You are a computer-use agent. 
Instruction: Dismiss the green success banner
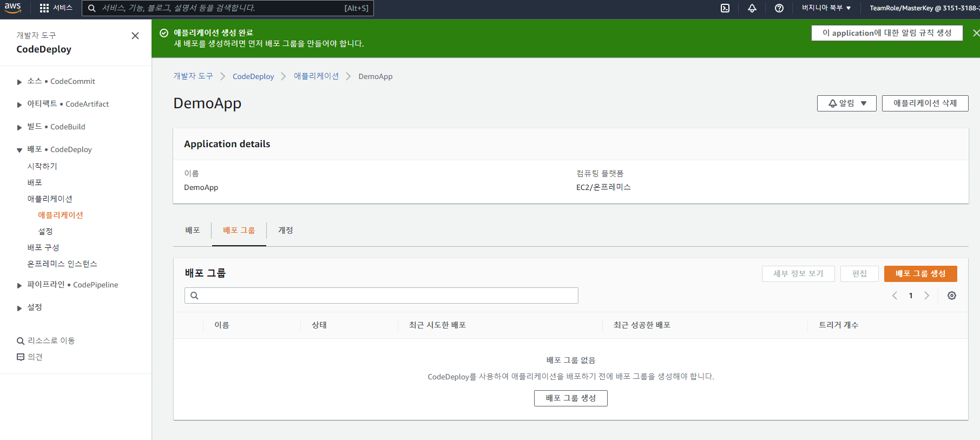click(976, 33)
